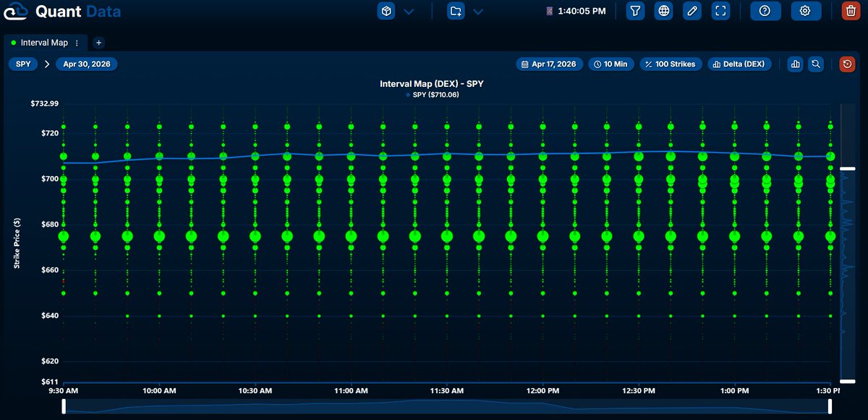Open the Interval Map tab options menu
Viewport: 868px width, 420px height.
(x=77, y=43)
